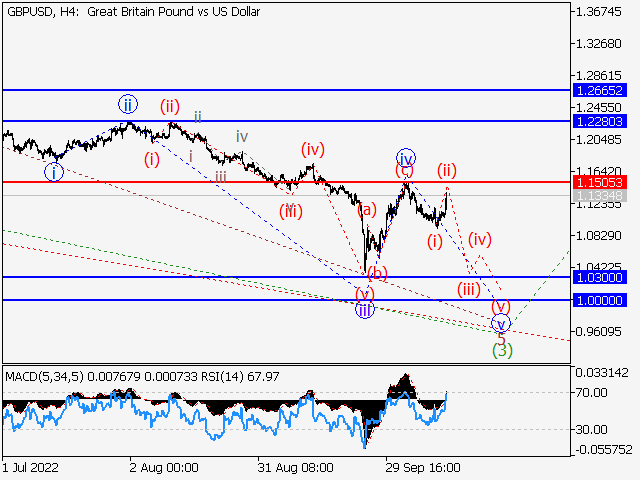Click the 1.32680 price axis value
The width and height of the screenshot is (640, 480).
(598, 43)
